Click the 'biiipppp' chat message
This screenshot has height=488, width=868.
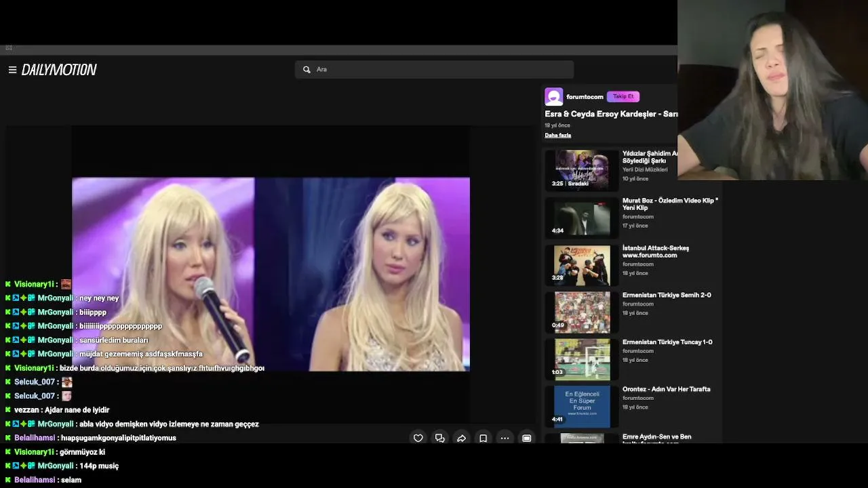tap(93, 312)
